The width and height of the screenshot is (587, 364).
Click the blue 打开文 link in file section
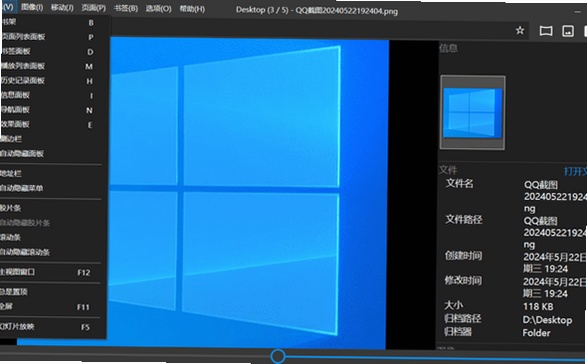(575, 172)
